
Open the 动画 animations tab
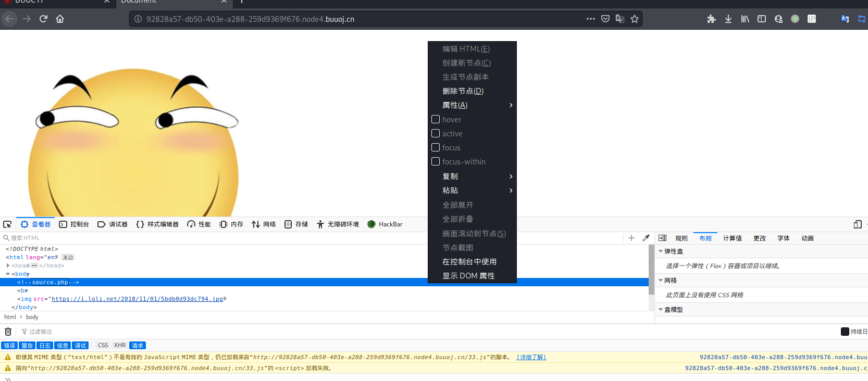[808, 238]
